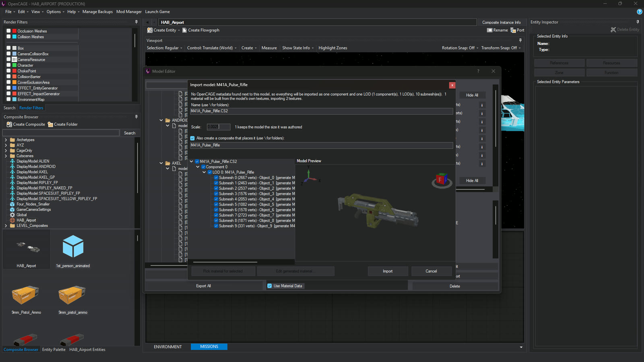Select the Global composite gear icon
Viewport: 644px width, 362px height.
12,215
